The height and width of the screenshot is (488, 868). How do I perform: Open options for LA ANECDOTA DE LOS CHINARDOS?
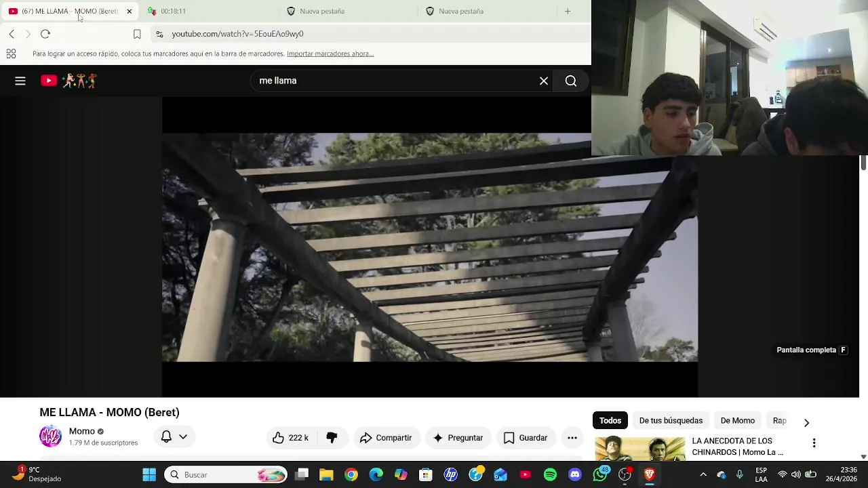(x=814, y=443)
